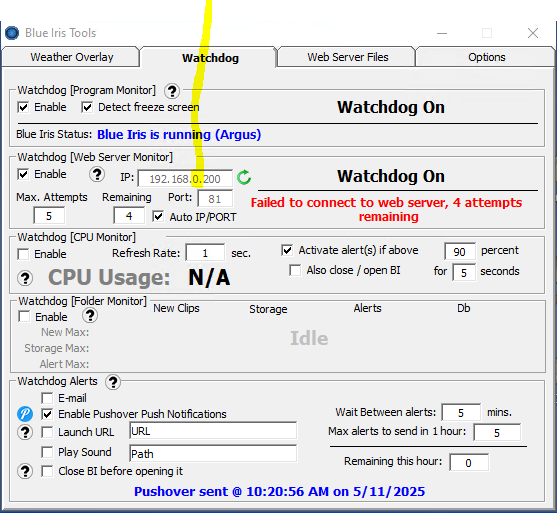Click the Remaining this hour field

click(469, 463)
